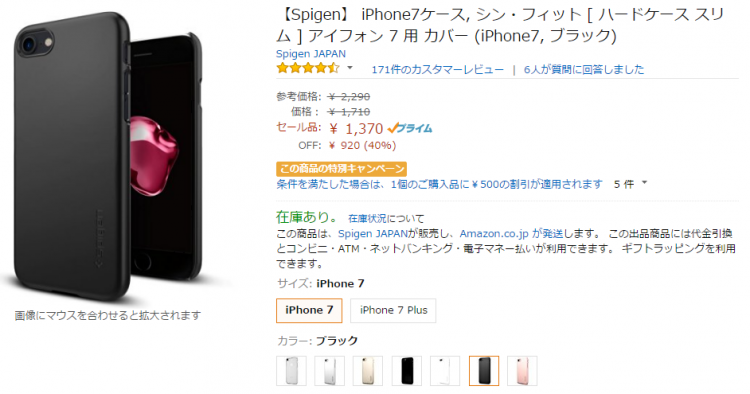The image size is (750, 394).
Task: Open the 在庫状況 availability link
Action: pos(367,219)
